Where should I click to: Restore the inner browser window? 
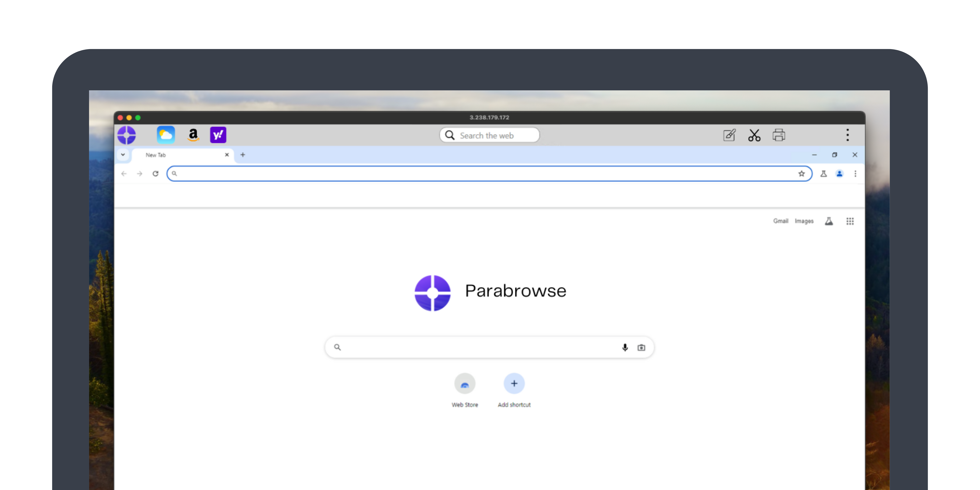[835, 155]
